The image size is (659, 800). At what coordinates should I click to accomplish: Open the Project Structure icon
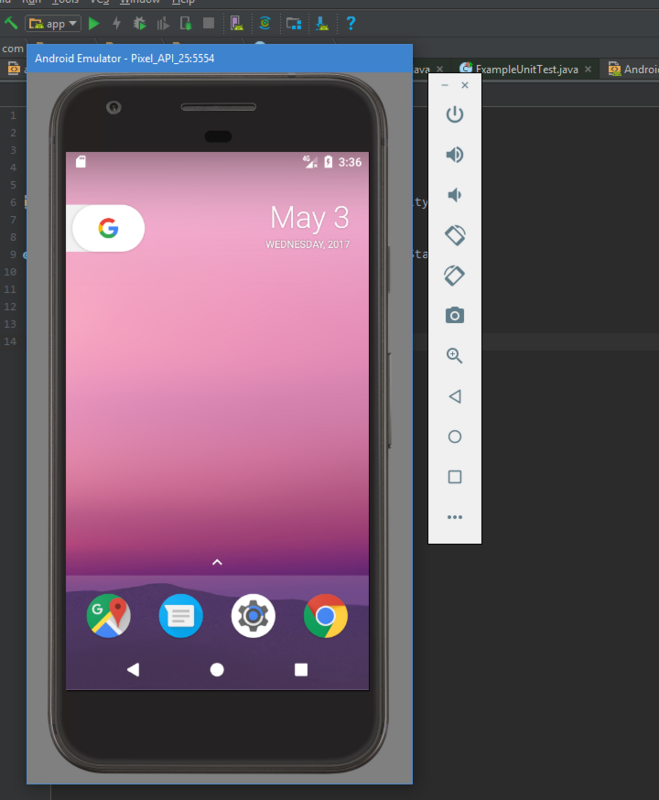point(293,23)
